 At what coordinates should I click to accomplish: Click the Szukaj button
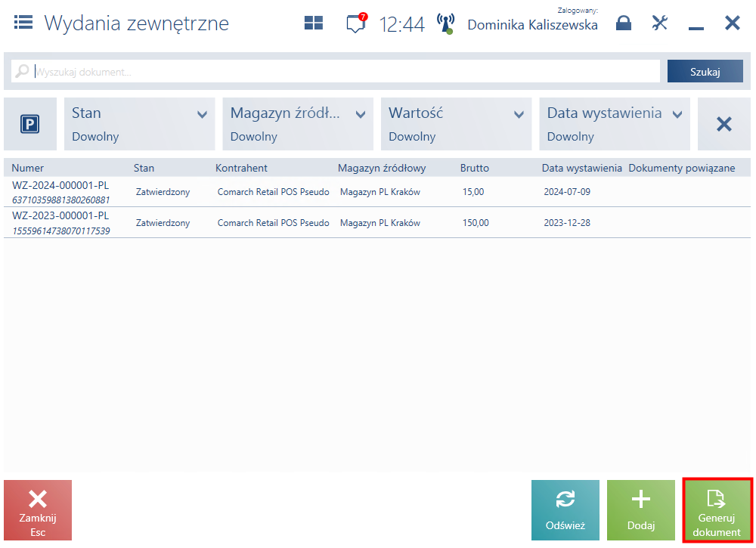[705, 71]
